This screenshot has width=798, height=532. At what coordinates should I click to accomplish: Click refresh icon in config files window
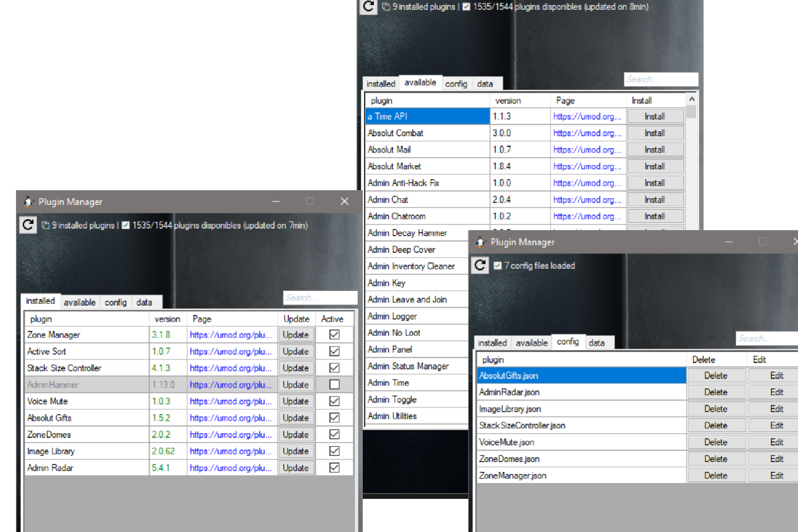(480, 266)
